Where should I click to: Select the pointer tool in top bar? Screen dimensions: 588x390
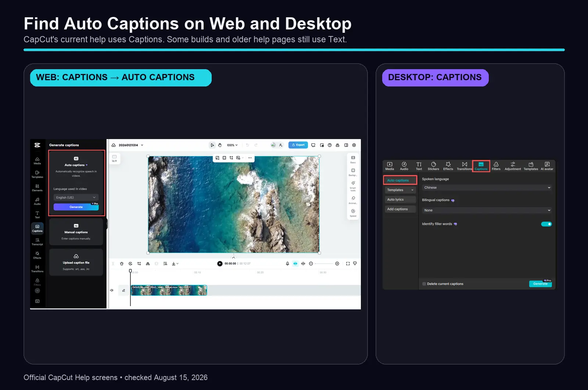(212, 145)
